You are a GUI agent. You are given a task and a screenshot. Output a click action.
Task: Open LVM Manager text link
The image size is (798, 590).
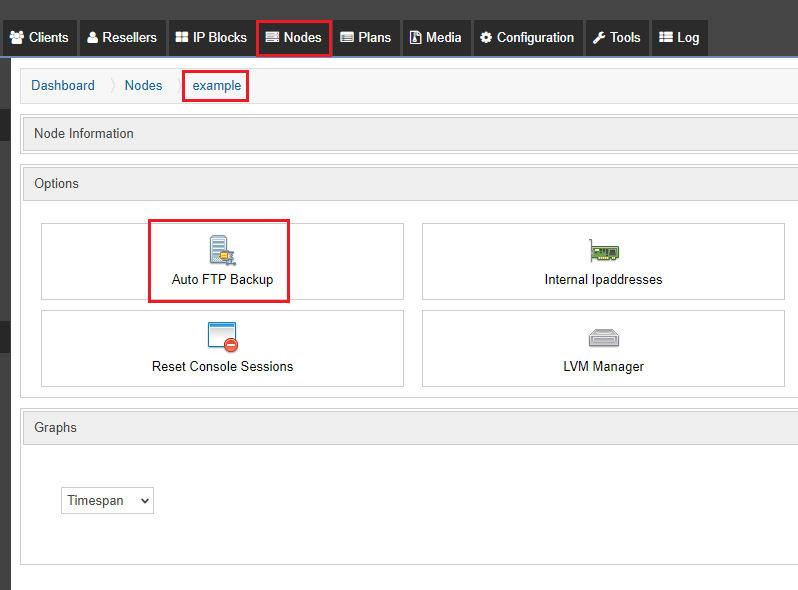point(604,367)
